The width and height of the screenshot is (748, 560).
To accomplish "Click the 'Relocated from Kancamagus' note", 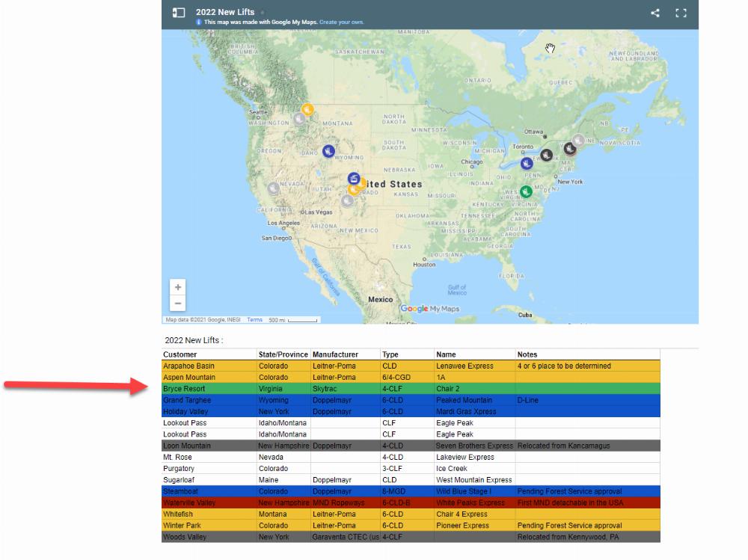I will pyautogui.click(x=588, y=446).
